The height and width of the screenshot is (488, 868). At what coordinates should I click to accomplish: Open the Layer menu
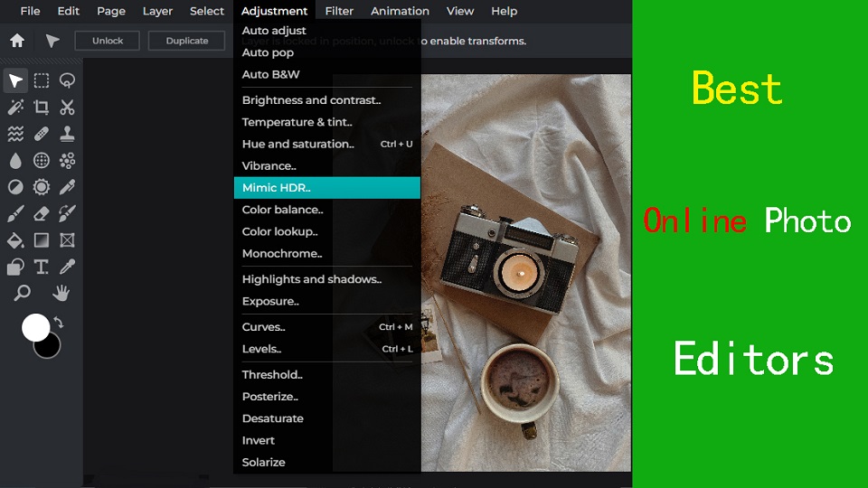pyautogui.click(x=157, y=11)
